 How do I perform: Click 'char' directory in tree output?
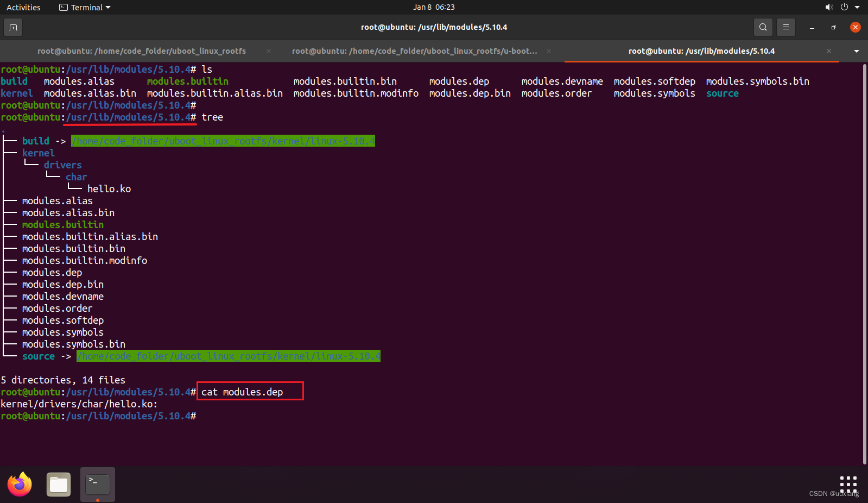[x=77, y=177]
